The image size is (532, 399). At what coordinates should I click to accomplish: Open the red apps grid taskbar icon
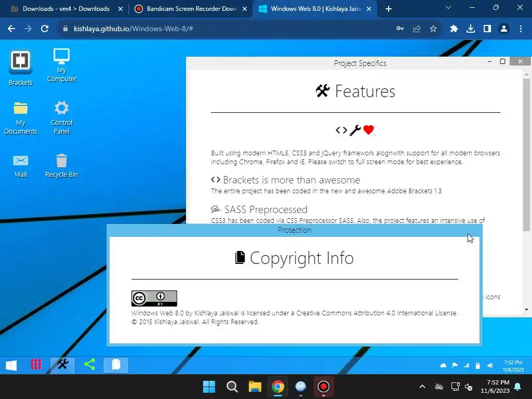tap(36, 364)
